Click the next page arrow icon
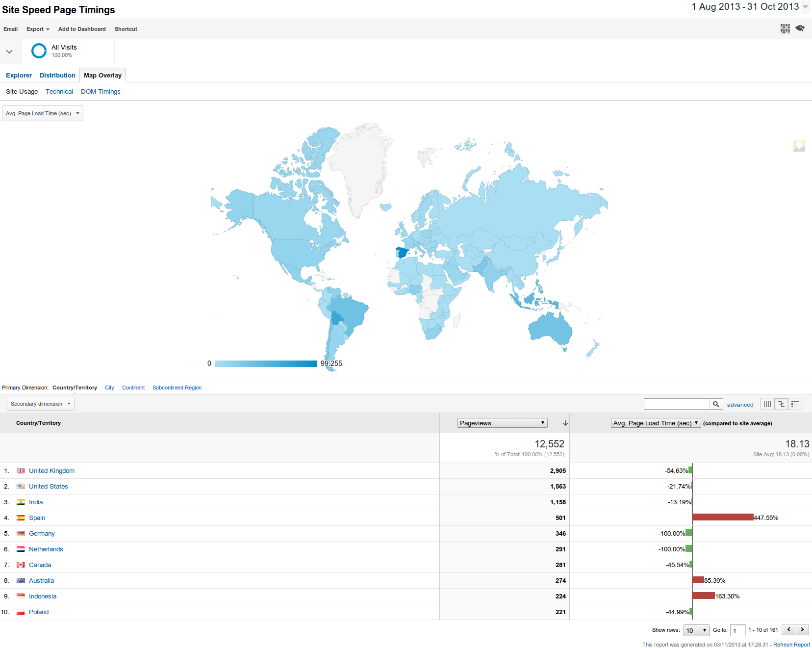Viewport: 812px width, 648px height. [x=802, y=629]
